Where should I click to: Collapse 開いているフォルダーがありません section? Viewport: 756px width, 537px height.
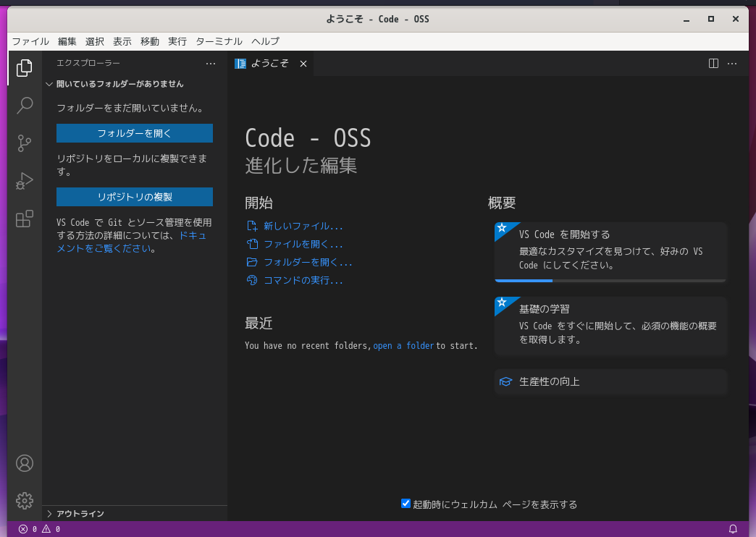[x=49, y=84]
